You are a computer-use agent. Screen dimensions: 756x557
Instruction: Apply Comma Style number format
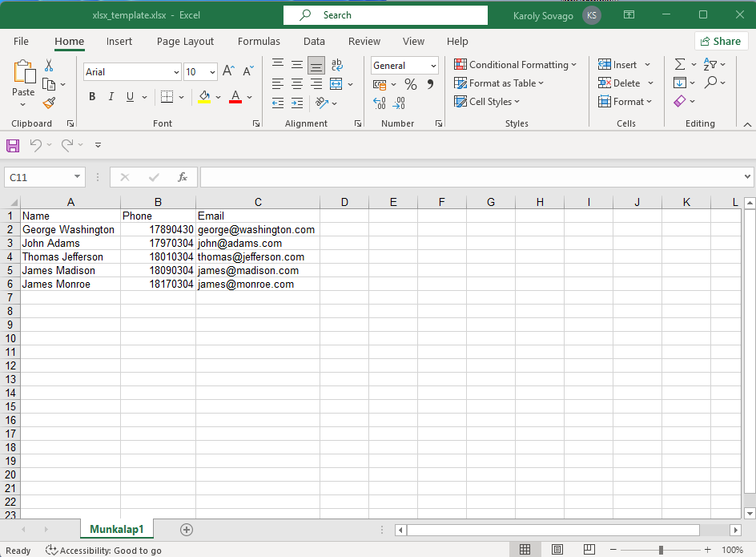pos(430,84)
